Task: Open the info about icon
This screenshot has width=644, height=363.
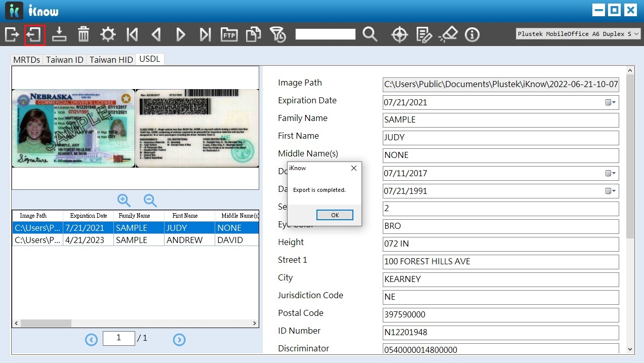Action: [472, 35]
